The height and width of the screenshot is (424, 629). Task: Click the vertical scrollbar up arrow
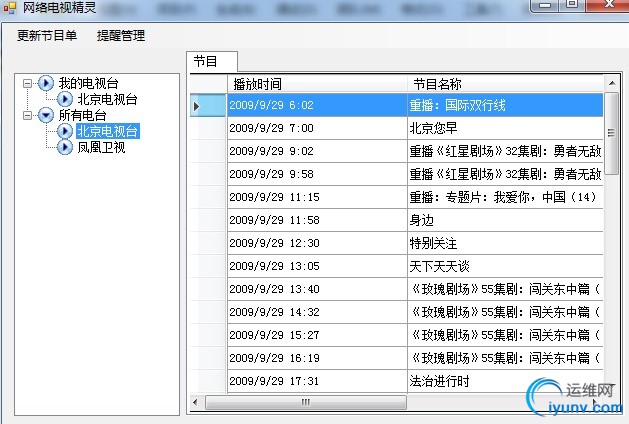[612, 83]
